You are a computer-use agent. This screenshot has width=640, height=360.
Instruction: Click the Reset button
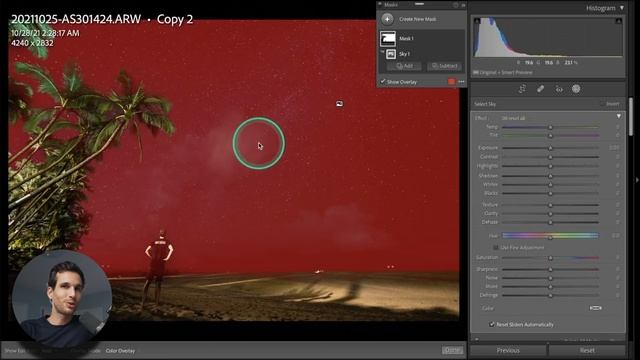(587, 350)
